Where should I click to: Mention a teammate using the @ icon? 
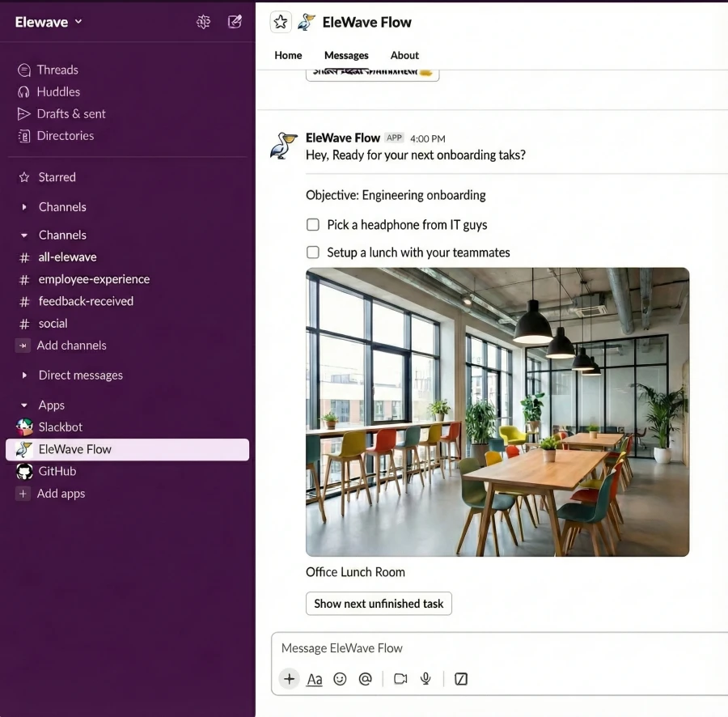click(x=365, y=679)
